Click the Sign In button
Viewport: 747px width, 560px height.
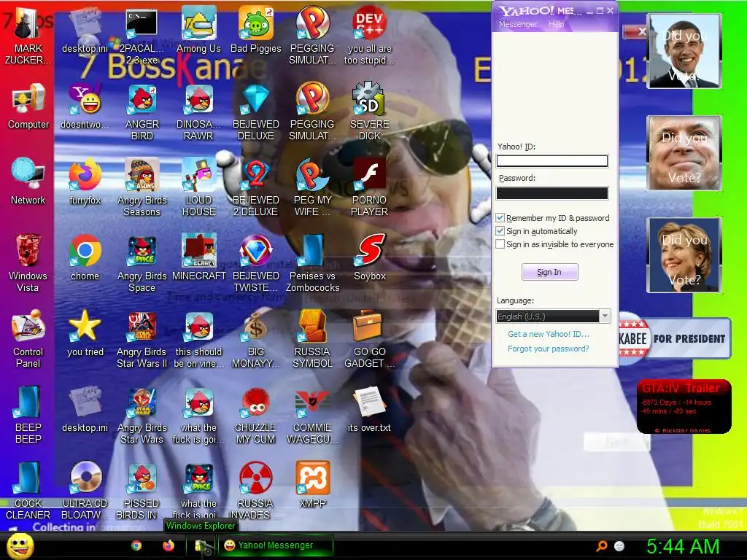click(x=550, y=272)
